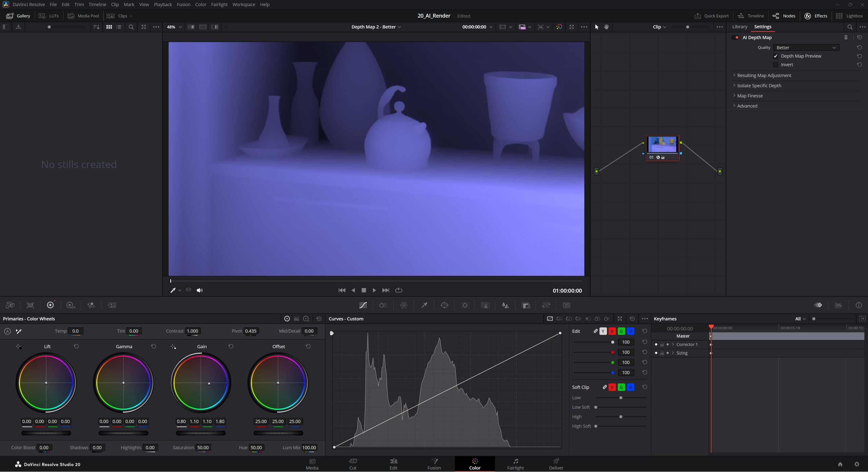The width and height of the screenshot is (868, 472).
Task: Toggle the AI Depth Map effect off
Action: pyautogui.click(x=736, y=37)
